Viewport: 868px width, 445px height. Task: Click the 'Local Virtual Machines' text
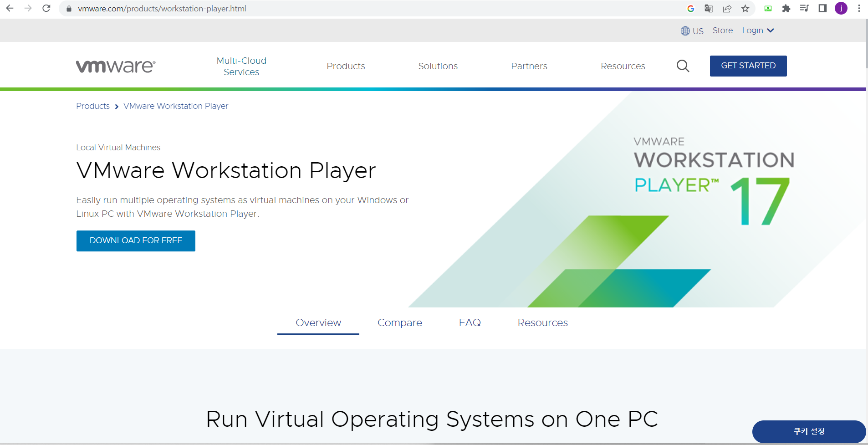pos(118,148)
